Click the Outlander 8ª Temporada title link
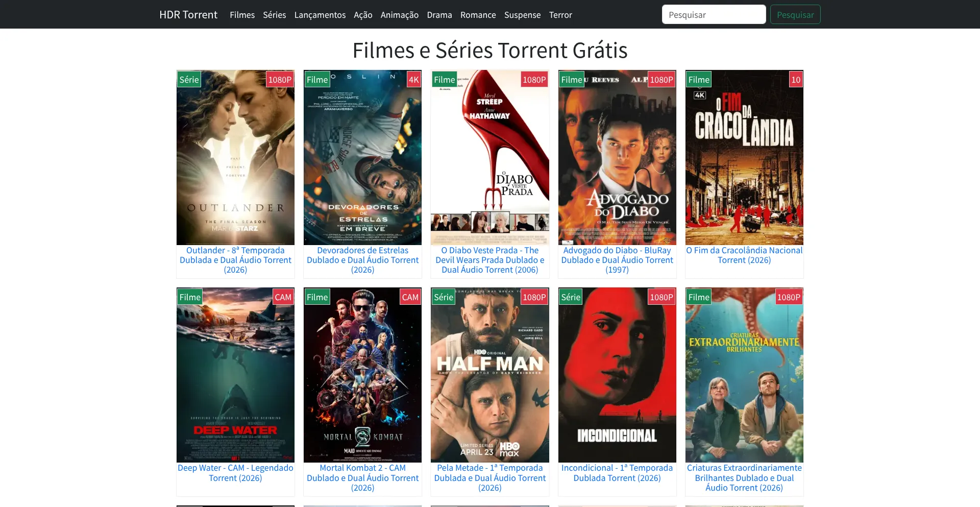 [x=235, y=260]
